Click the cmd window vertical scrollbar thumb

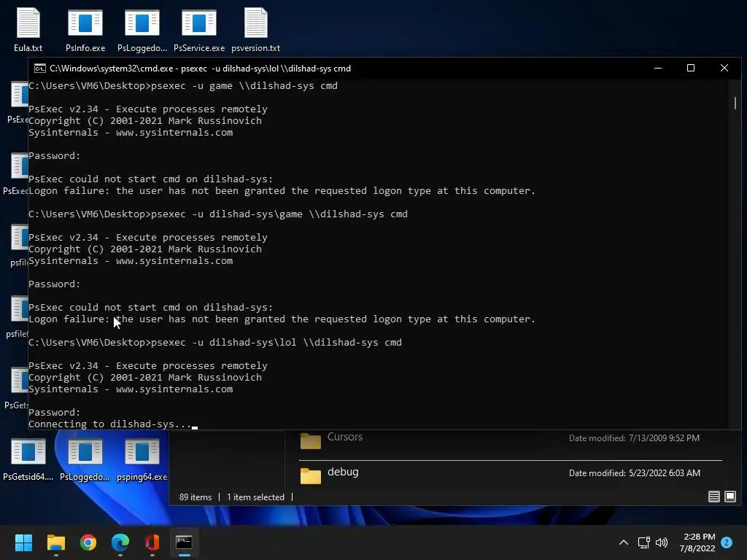[735, 103]
